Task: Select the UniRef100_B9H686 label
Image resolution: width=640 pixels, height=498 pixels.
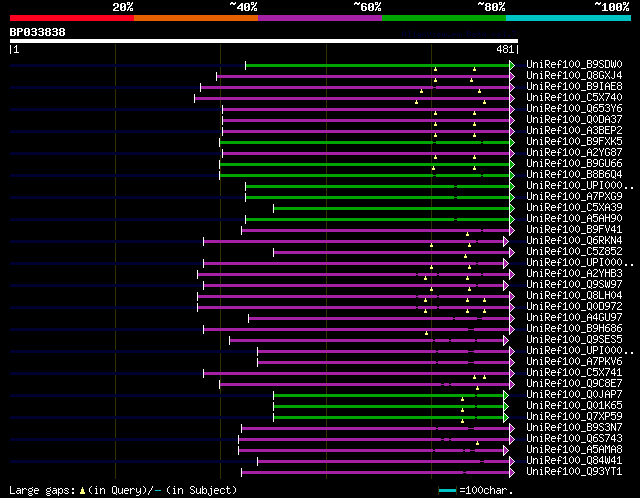Action: [574, 329]
